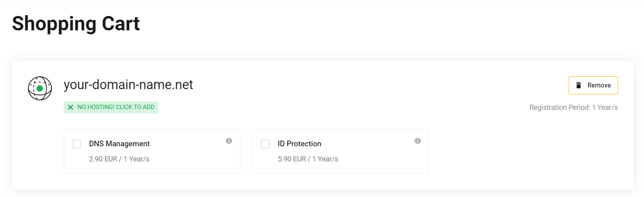Click the ID Protection info icon
The height and width of the screenshot is (197, 644).
(418, 141)
